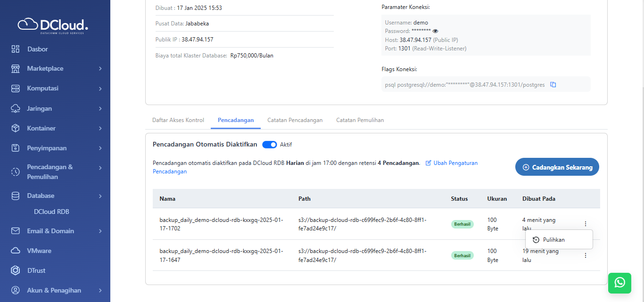Turn off automatic backup Aktif switch

pos(270,145)
